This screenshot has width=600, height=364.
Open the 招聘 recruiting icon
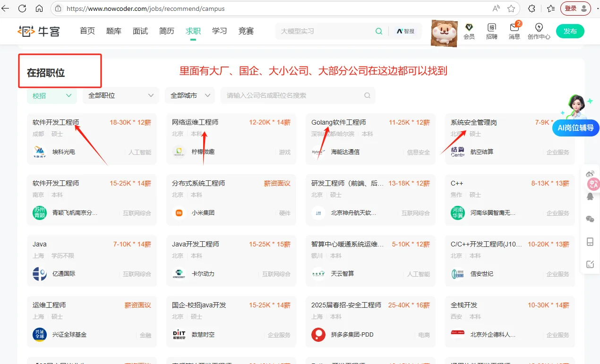pos(492,31)
